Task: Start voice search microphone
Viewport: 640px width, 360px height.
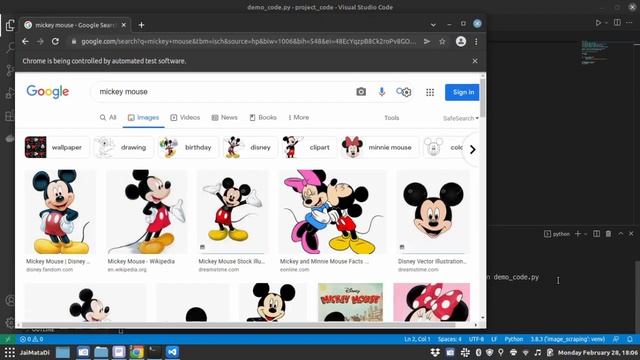Action: pyautogui.click(x=382, y=92)
